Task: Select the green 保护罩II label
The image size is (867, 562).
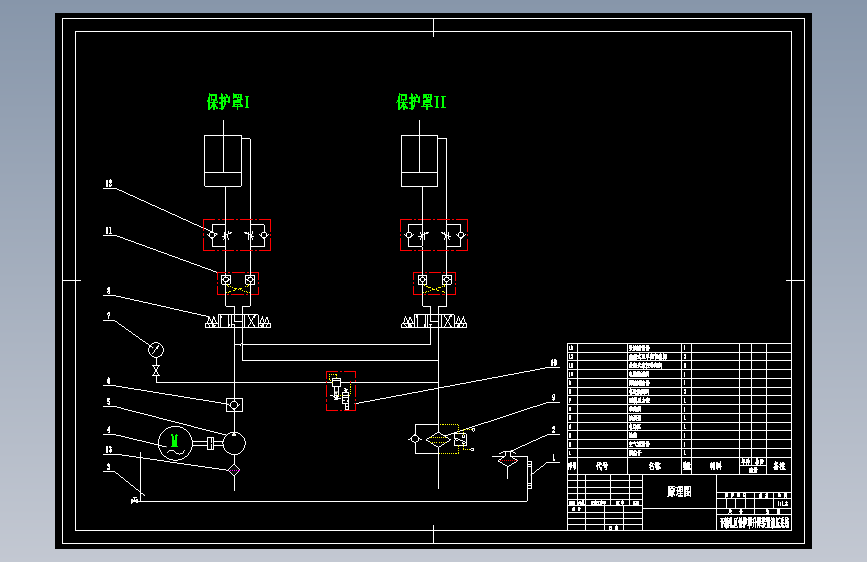Action: [x=421, y=102]
